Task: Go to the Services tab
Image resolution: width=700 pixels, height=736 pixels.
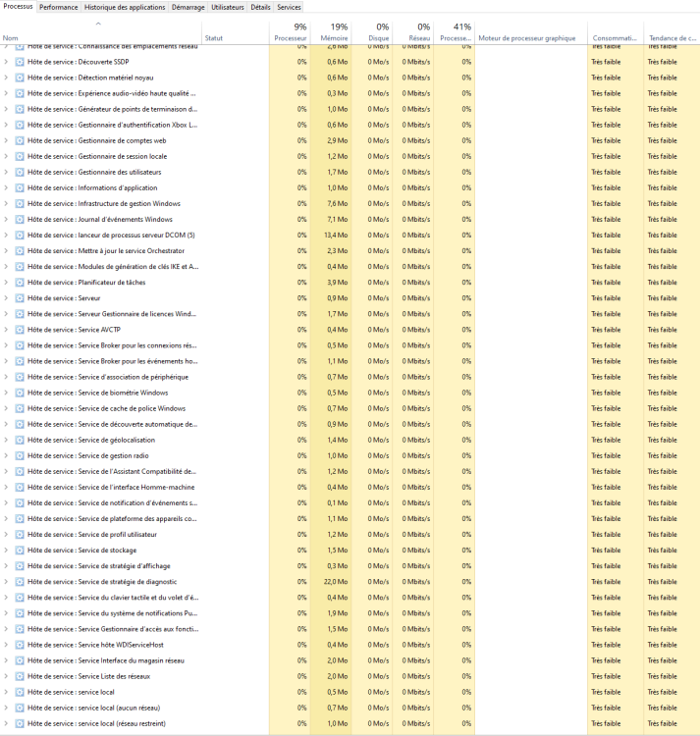Action: 290,7
